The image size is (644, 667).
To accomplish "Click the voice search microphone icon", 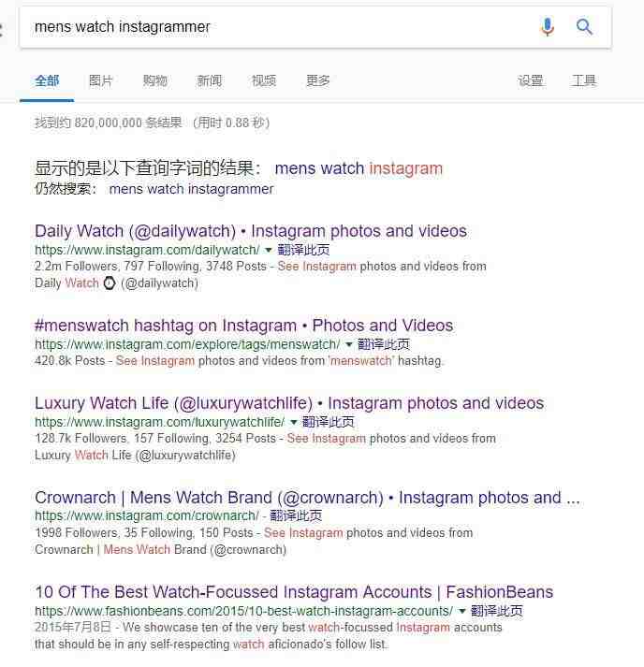I will (x=548, y=27).
